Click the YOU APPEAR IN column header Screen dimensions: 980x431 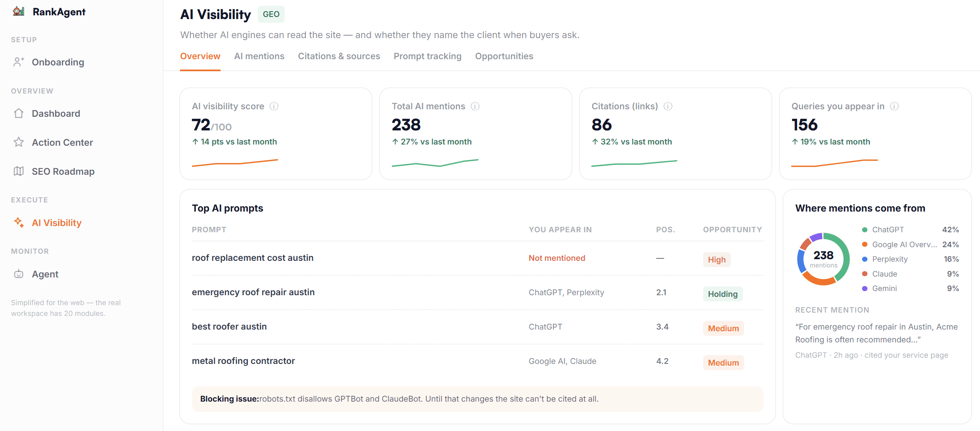tap(560, 230)
